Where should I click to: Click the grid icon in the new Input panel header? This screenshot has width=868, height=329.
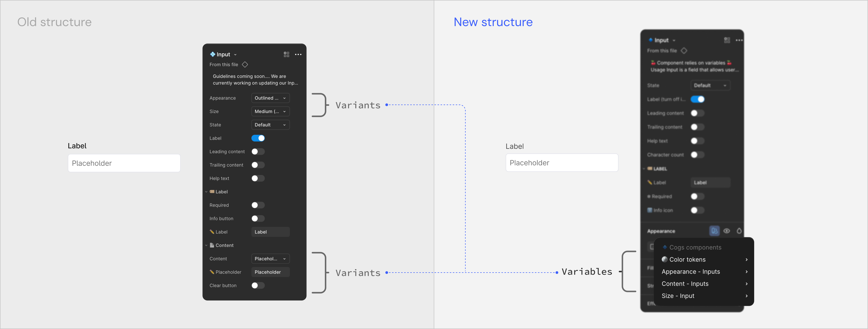click(x=727, y=40)
